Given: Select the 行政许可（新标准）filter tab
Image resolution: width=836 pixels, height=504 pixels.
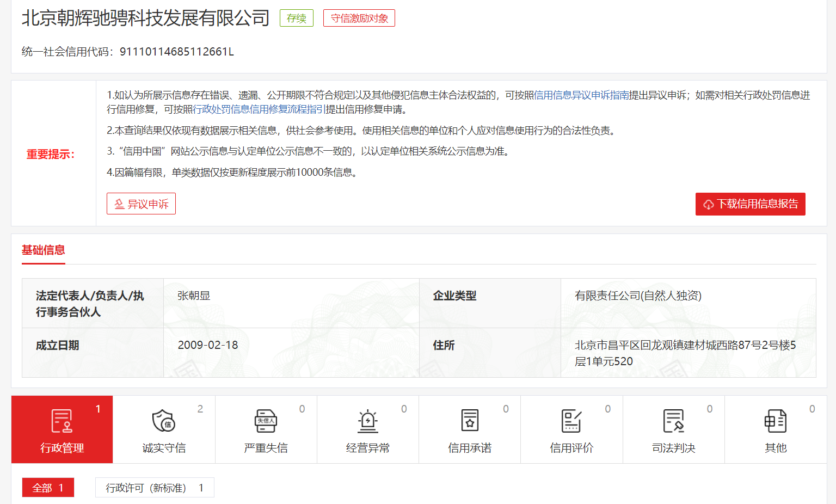Looking at the screenshot, I should (x=155, y=488).
